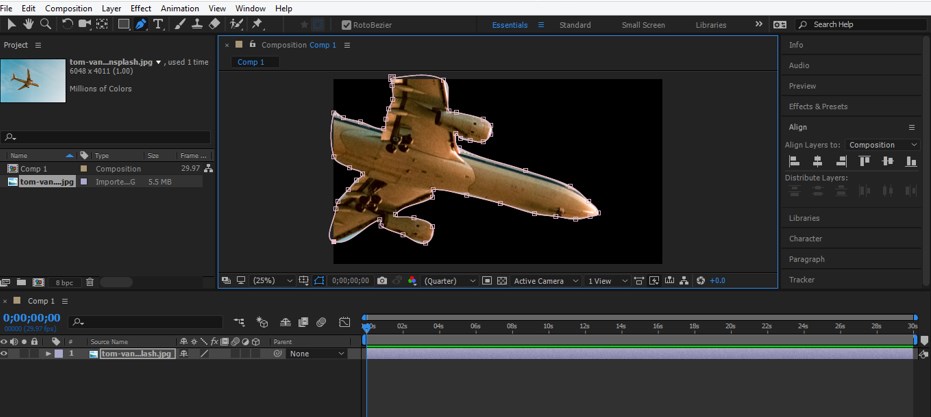Select the Eraser tool
The image size is (931, 417).
[x=214, y=24]
